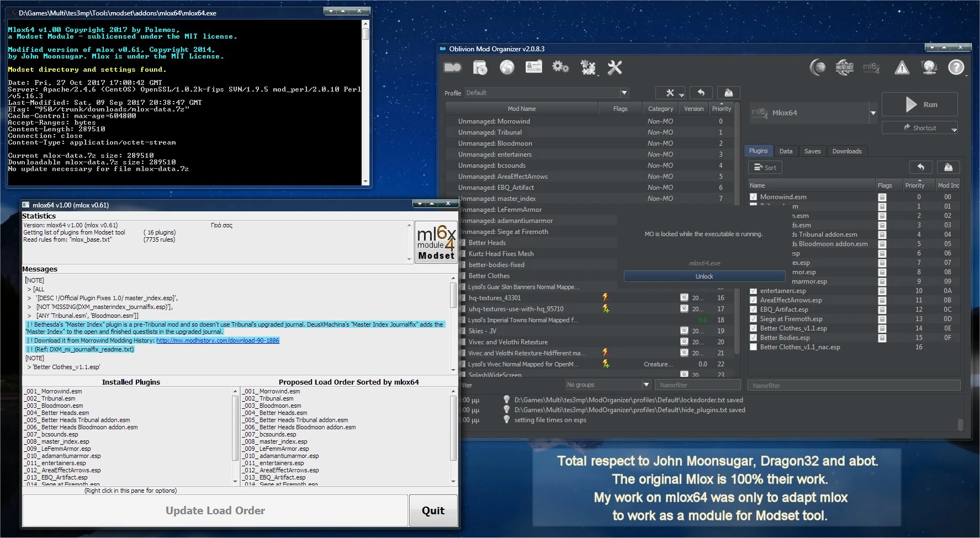Image resolution: width=980 pixels, height=538 pixels.
Task: Open the executables gears icon
Action: pos(560,67)
